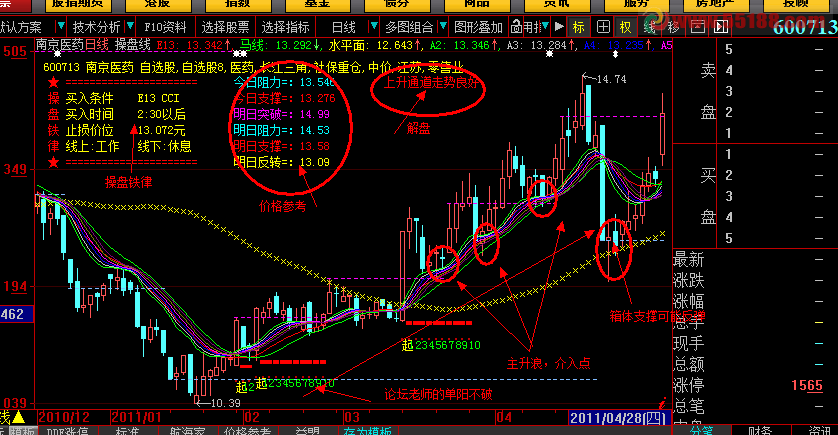Viewport: 838px width, 435px height.
Task: Click the 涨幅 row in quote panel
Action: [750, 301]
